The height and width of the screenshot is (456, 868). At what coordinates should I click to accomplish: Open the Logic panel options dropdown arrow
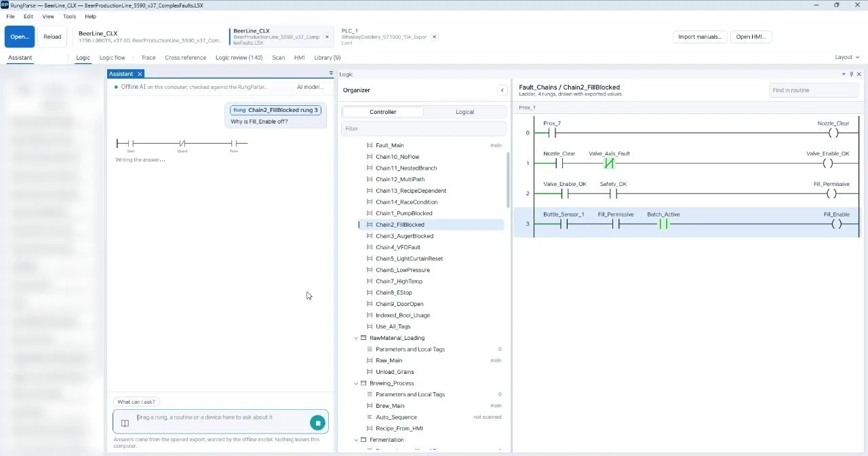(x=844, y=74)
